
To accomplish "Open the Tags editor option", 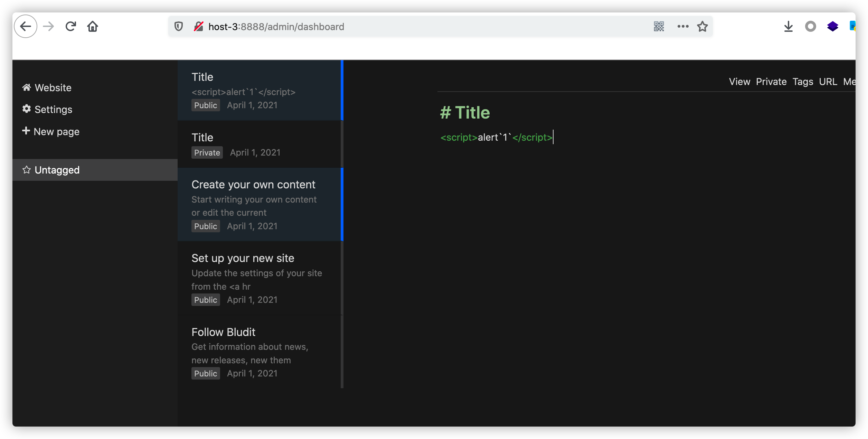I will coord(802,82).
